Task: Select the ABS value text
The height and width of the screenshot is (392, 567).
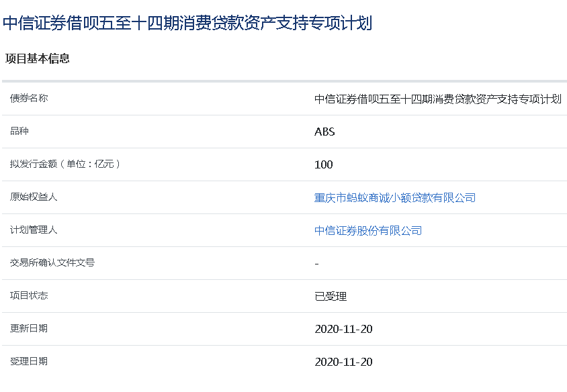Action: coord(324,132)
